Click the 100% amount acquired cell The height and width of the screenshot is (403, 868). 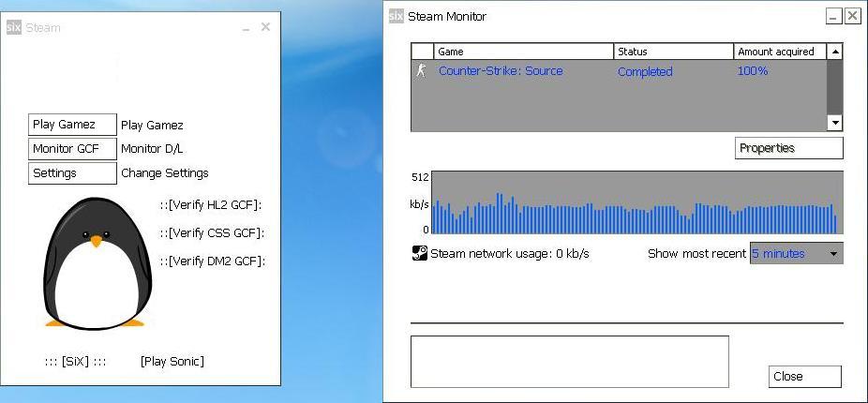(x=753, y=71)
